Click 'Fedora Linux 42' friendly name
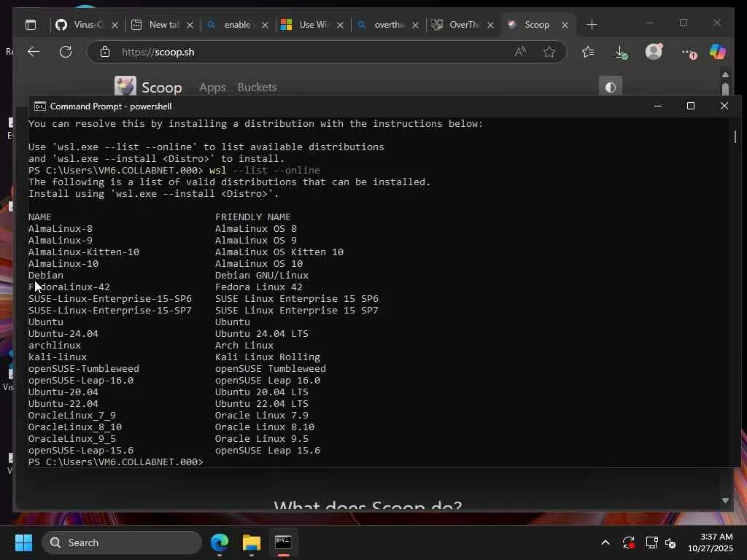 [x=259, y=287]
